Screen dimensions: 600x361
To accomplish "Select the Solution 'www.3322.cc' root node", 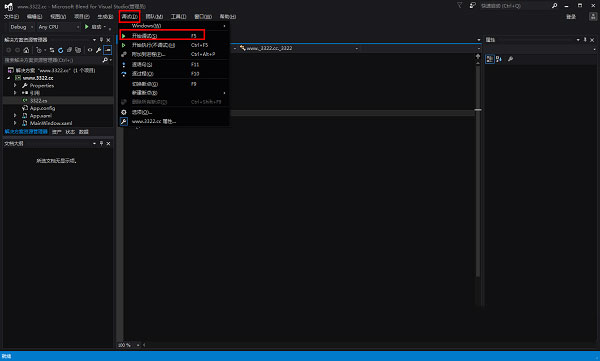I will click(55, 70).
